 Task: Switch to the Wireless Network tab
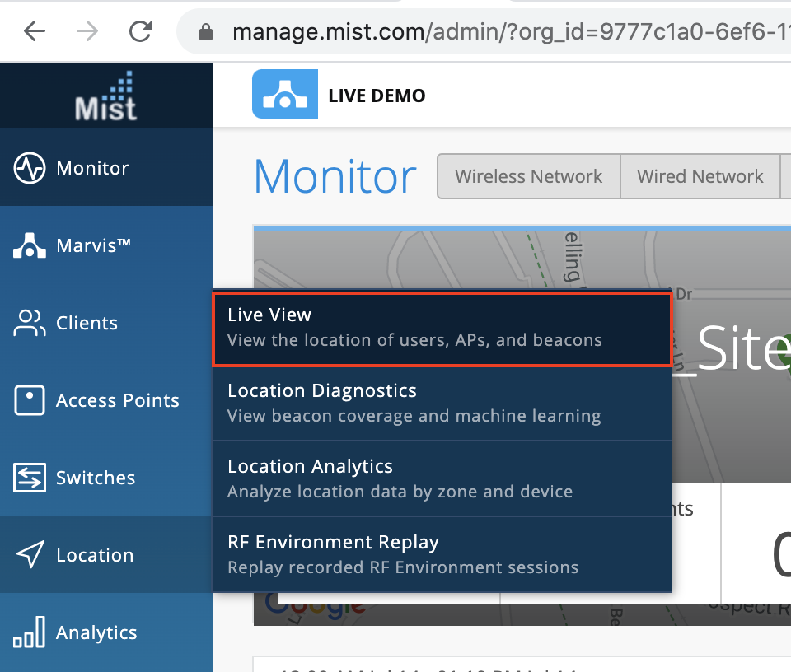528,176
